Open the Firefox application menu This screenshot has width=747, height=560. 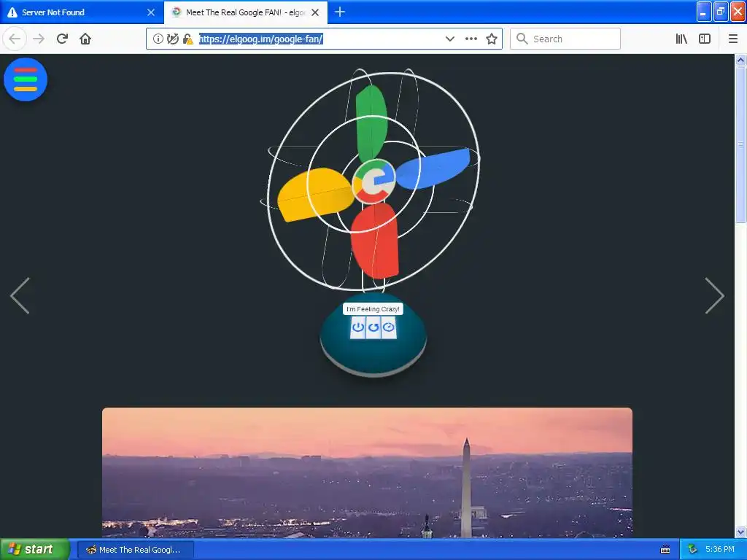(733, 39)
